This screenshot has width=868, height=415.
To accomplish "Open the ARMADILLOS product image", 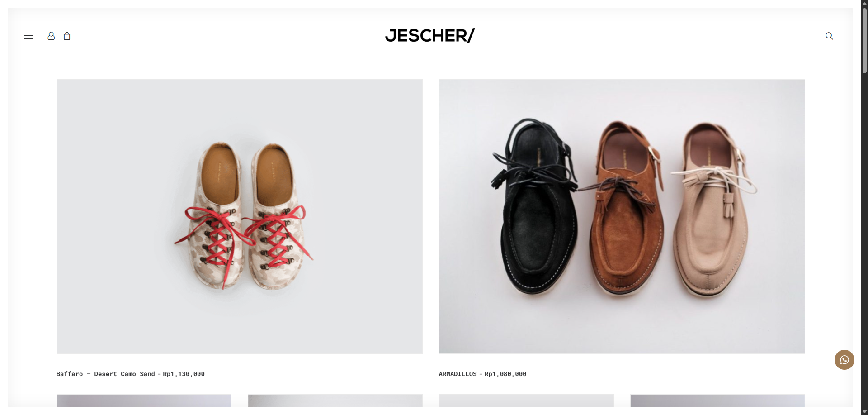I will (x=622, y=216).
